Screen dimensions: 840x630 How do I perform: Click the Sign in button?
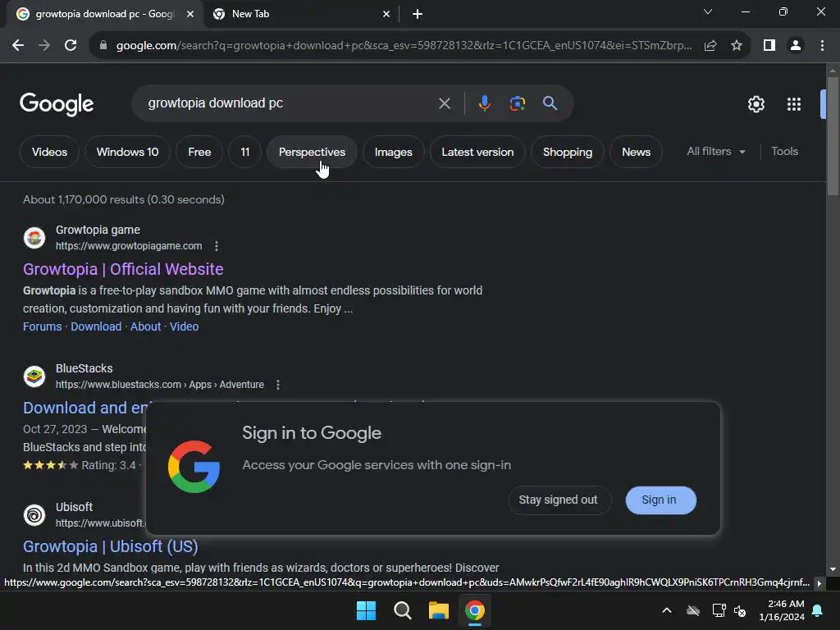click(x=660, y=500)
